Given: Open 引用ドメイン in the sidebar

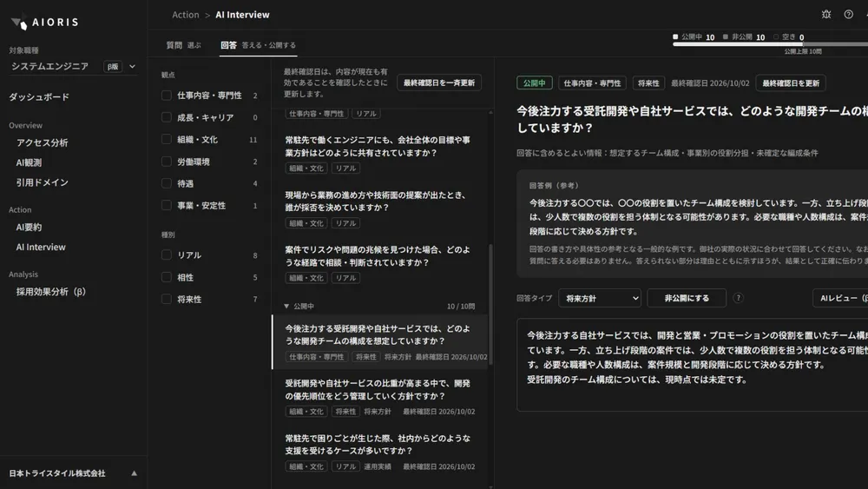Looking at the screenshot, I should pos(42,182).
